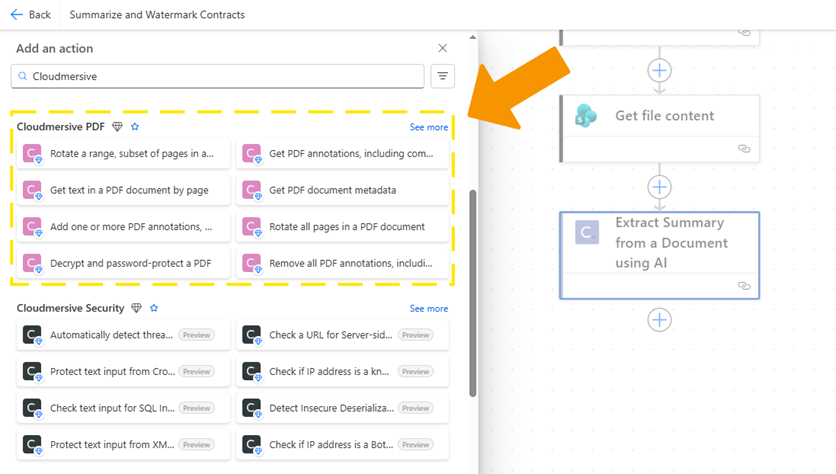The height and width of the screenshot is (474, 836).
Task: Click the Cloudmersive search input field
Action: (218, 76)
